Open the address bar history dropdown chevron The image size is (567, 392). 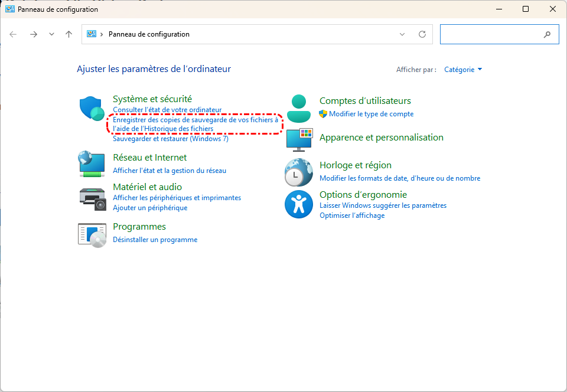[402, 34]
